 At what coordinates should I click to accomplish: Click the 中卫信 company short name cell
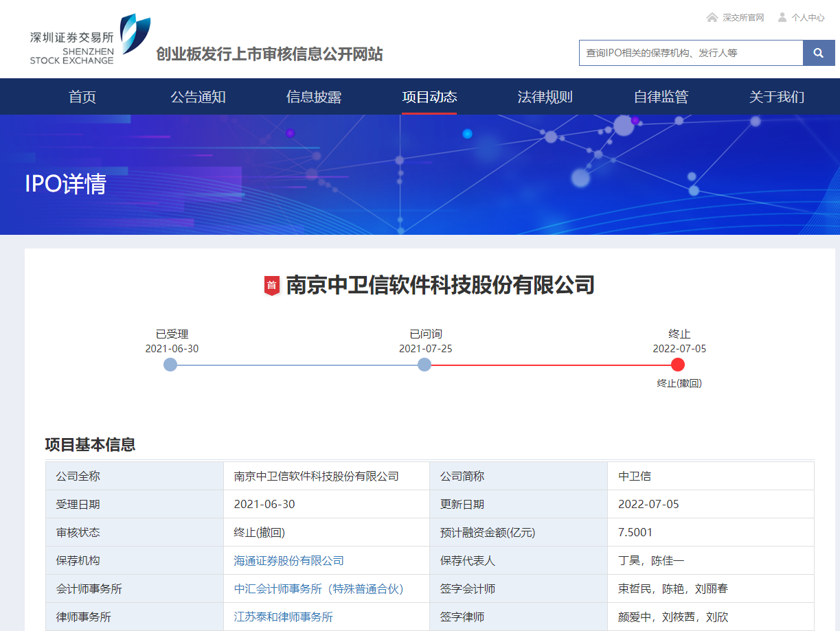coord(710,476)
